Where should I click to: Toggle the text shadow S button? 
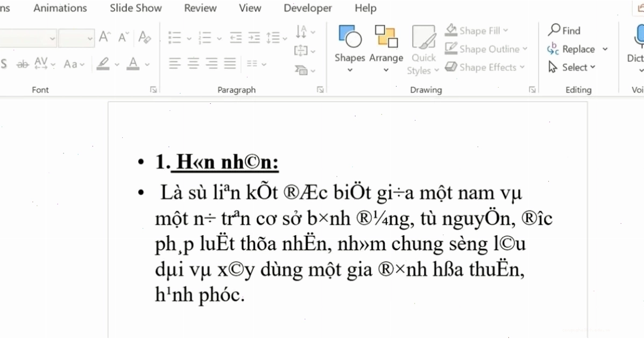(x=4, y=64)
